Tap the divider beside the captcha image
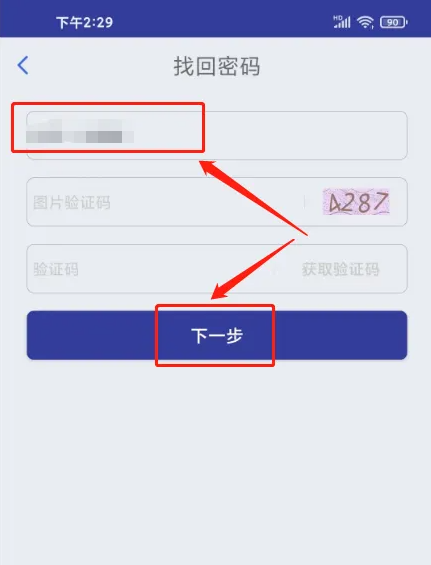This screenshot has width=431, height=565. [304, 202]
